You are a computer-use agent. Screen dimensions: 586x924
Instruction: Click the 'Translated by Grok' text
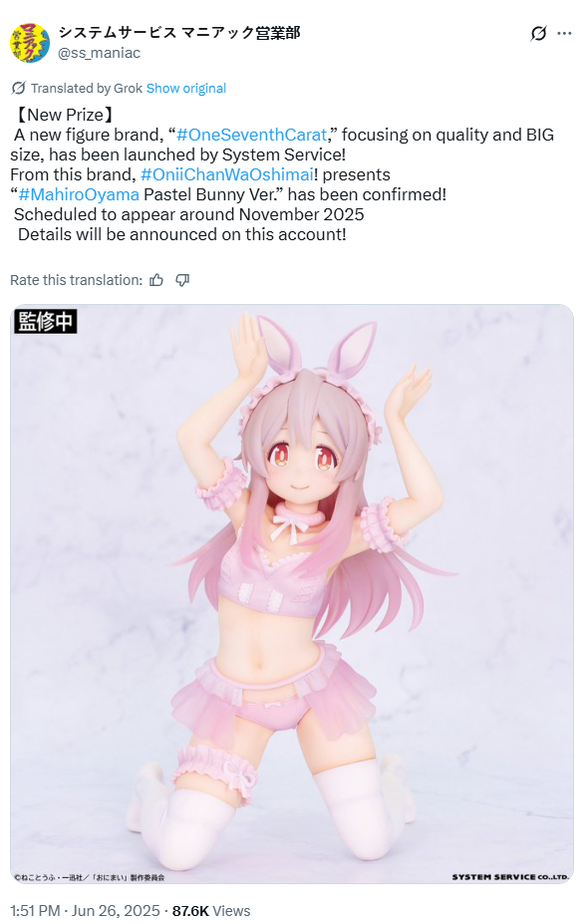click(x=87, y=89)
